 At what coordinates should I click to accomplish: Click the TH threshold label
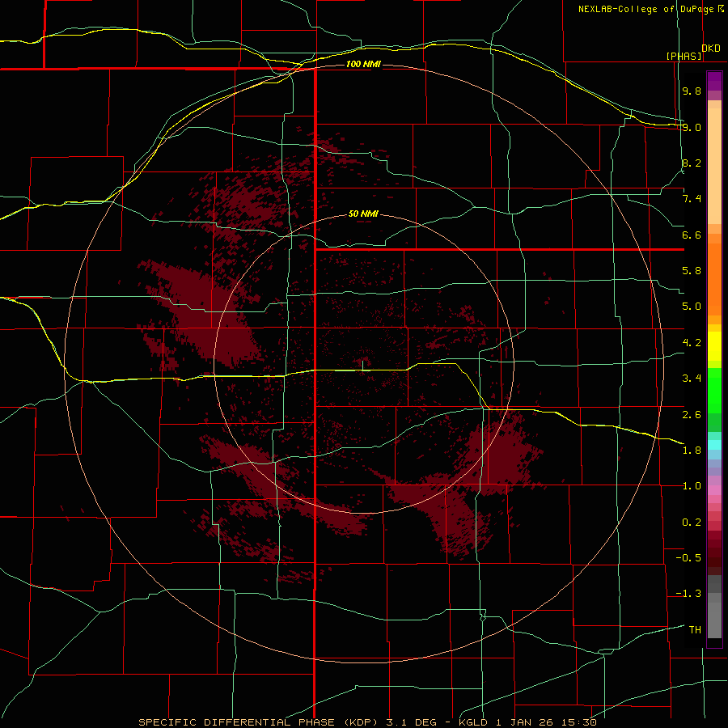695,630
